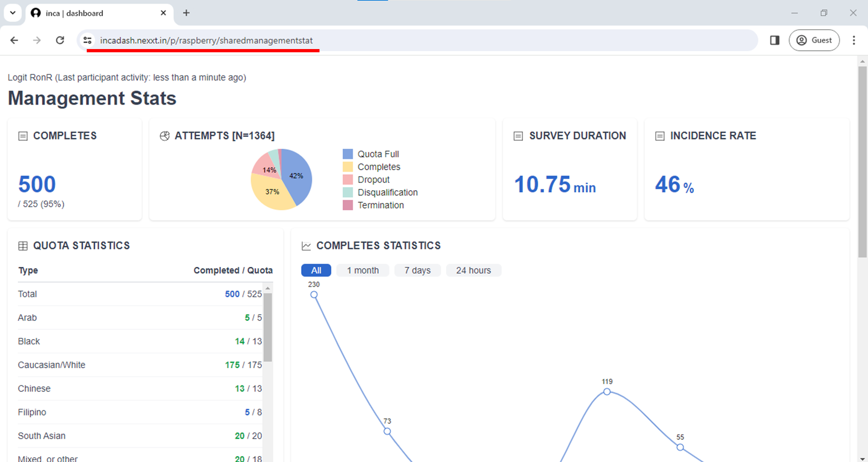Click the Survey Duration card icon
Viewport: 868px width, 462px height.
(x=518, y=136)
